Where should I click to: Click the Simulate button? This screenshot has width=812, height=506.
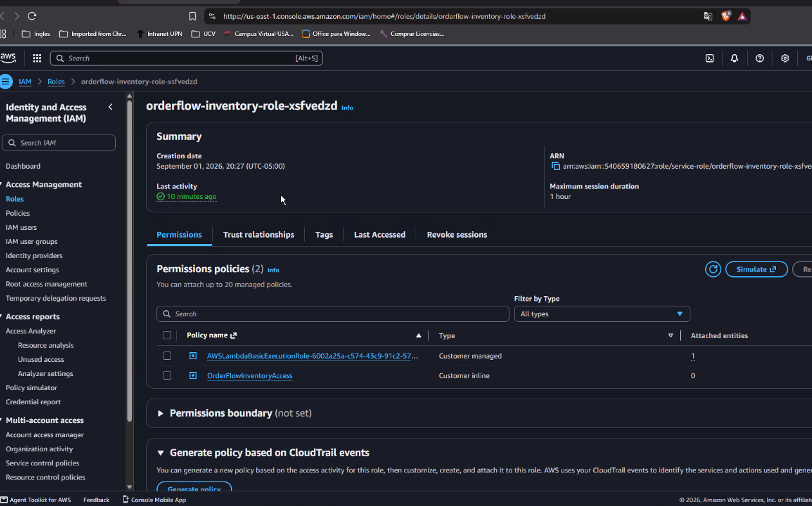coord(757,269)
